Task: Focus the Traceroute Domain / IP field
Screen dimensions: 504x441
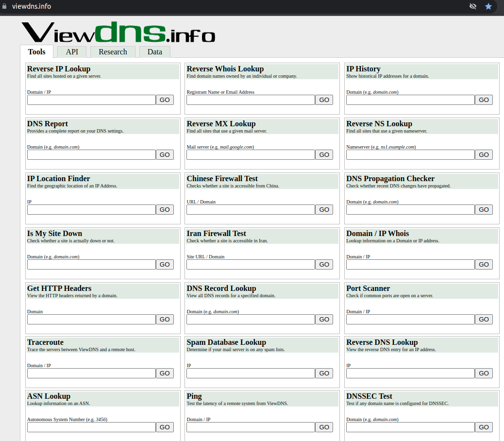Action: 91,373
